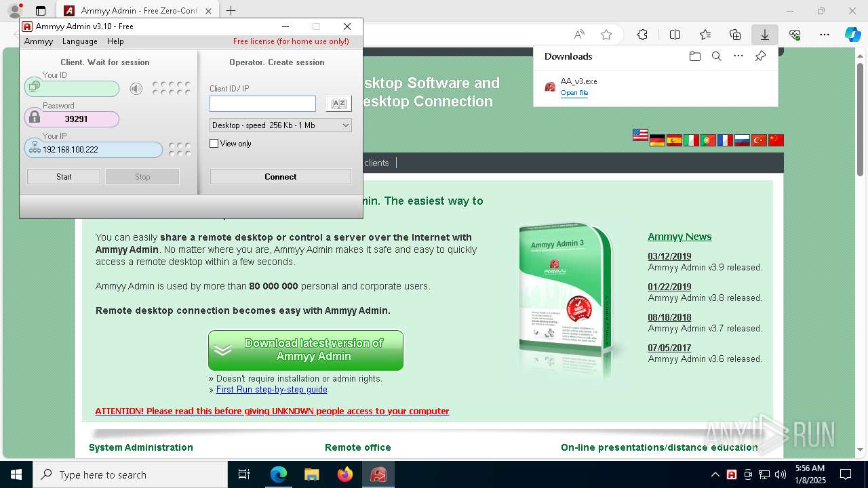Image resolution: width=868 pixels, height=488 pixels.
Task: Click the Connect button
Action: 281,177
